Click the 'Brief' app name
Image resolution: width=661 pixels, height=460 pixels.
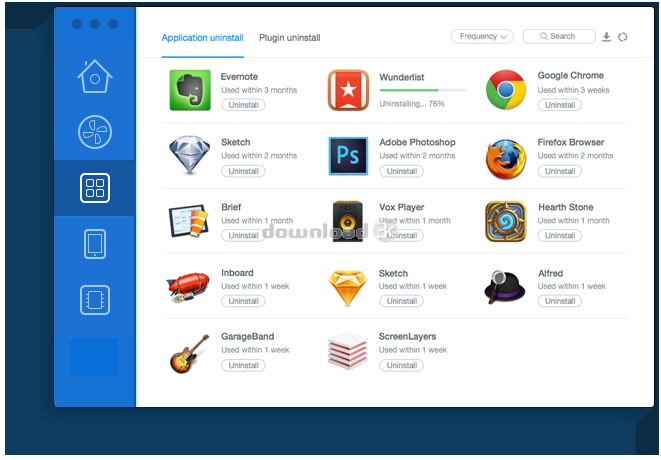(231, 207)
